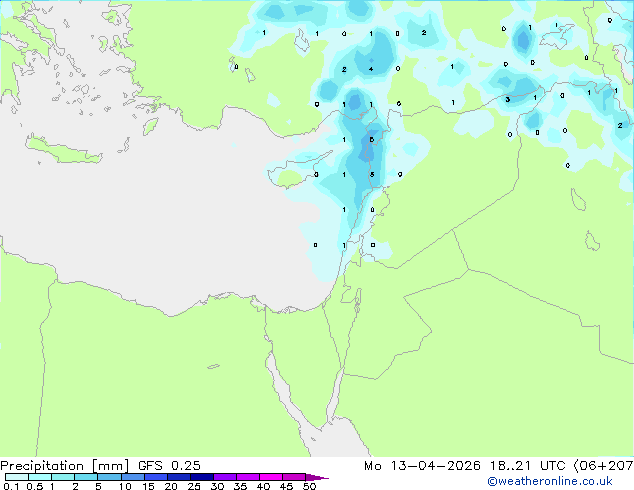Click the precipitation value "3" on the map
634x490 pixels.
[x=507, y=99]
